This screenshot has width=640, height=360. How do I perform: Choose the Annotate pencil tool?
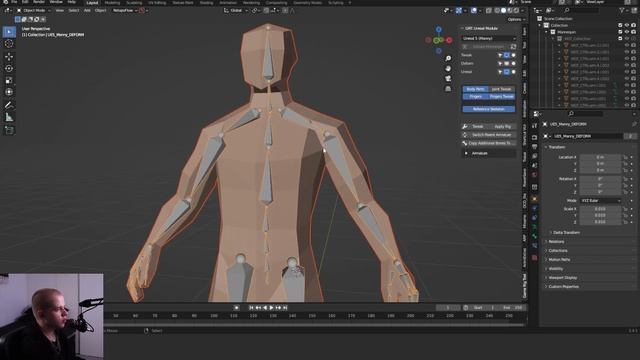coord(9,105)
